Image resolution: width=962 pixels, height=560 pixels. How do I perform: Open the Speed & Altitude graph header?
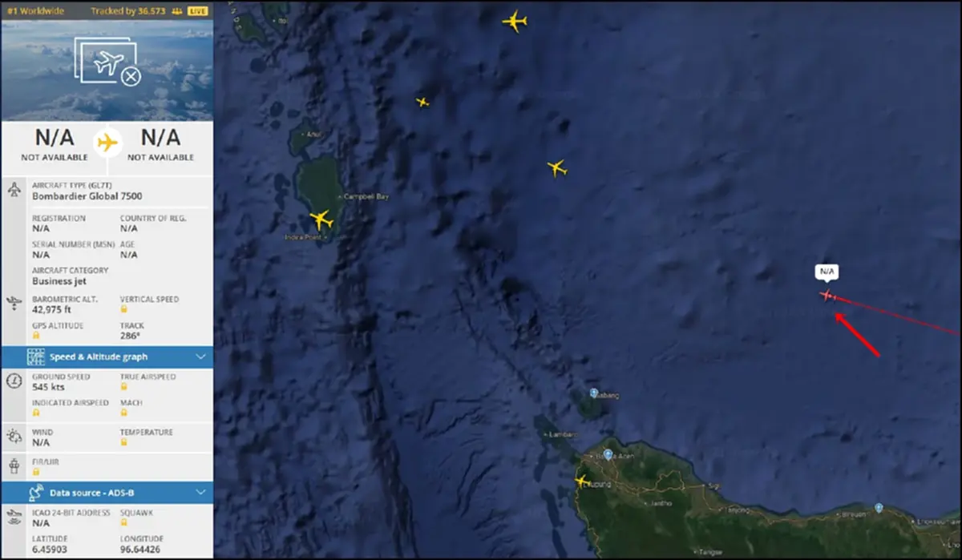(107, 357)
